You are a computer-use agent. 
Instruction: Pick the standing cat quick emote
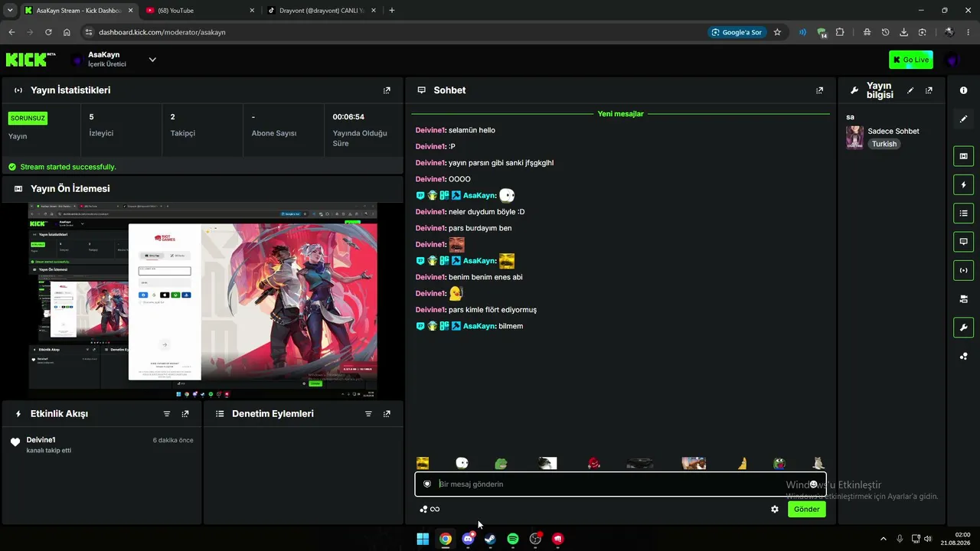pos(818,463)
